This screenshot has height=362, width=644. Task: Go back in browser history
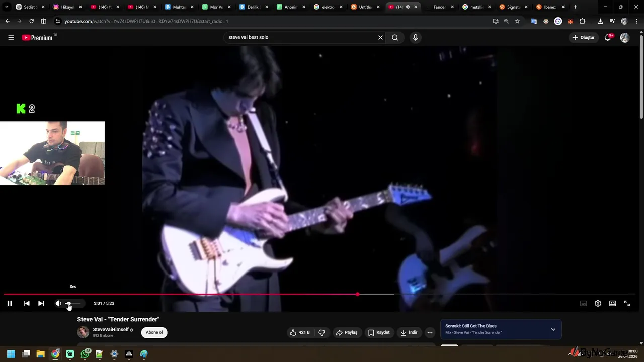(7, 21)
